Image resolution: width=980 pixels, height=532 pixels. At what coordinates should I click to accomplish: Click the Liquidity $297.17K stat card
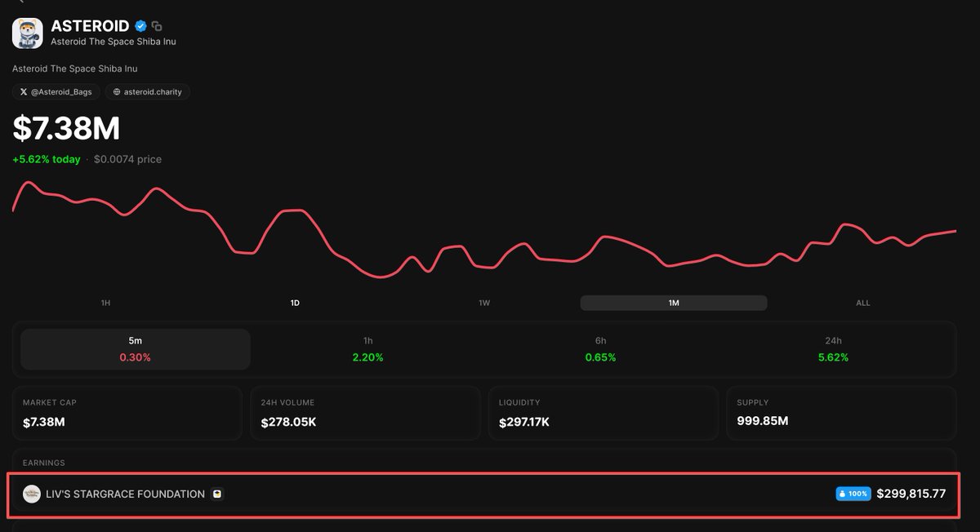(603, 414)
